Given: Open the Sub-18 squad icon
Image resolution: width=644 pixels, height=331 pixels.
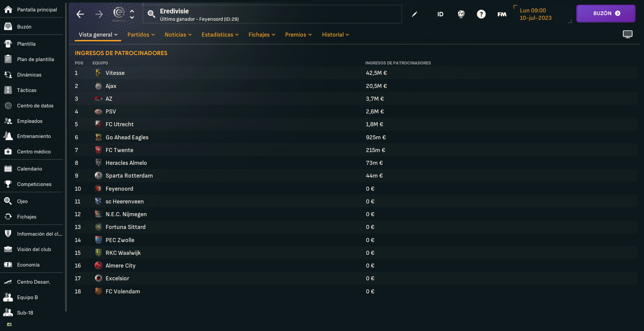Looking at the screenshot, I should 8,313.
